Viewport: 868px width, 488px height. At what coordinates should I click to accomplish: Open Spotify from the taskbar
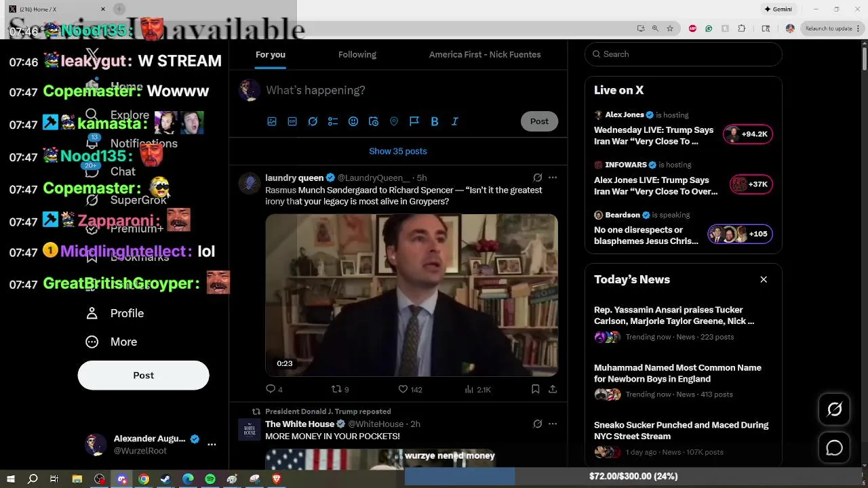[210, 479]
